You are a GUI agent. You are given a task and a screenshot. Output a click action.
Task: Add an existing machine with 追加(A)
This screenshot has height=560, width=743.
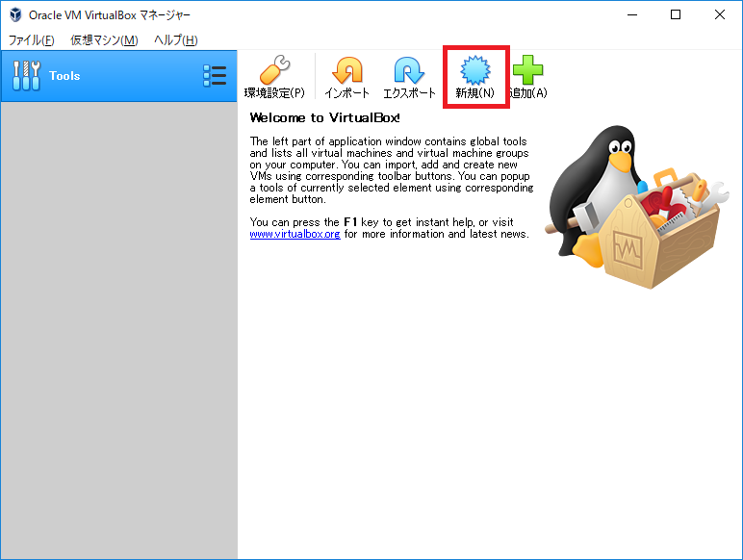coord(528,77)
